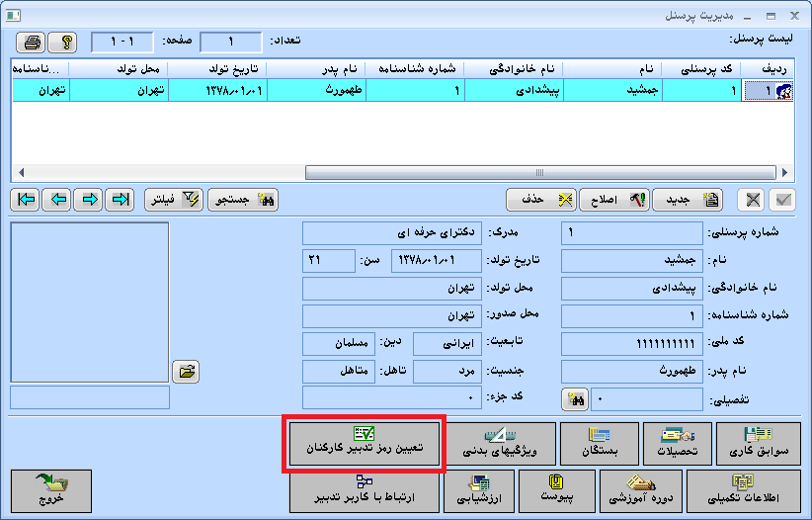Click the نام خانوادگی field پیشدادی
This screenshot has width=812, height=520.
(x=632, y=289)
